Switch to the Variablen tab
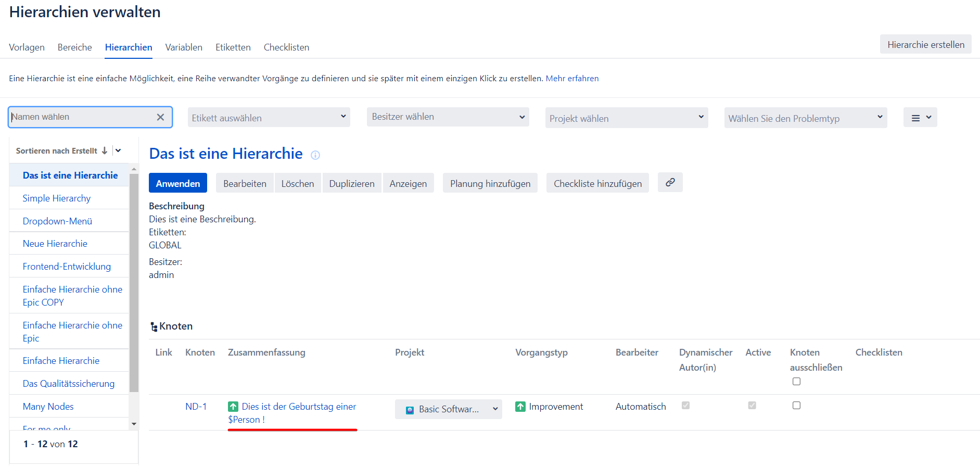 (184, 47)
